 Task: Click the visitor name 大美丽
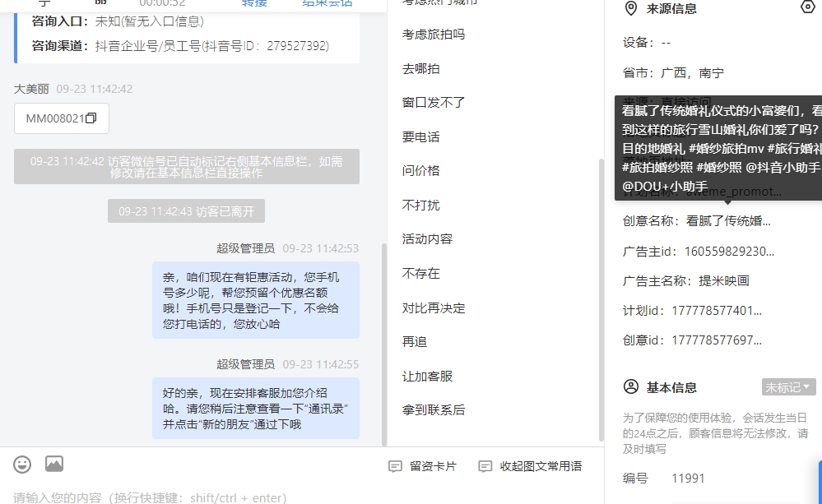coord(31,89)
